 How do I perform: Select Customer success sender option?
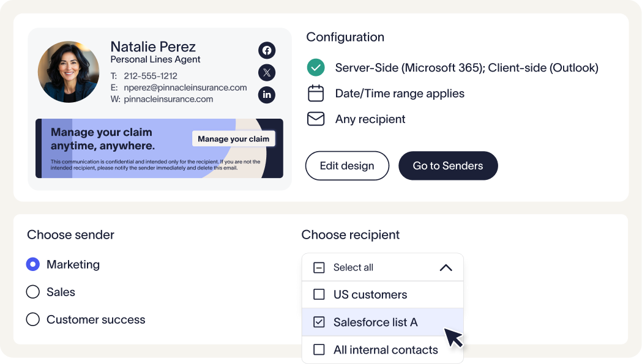pyautogui.click(x=33, y=319)
